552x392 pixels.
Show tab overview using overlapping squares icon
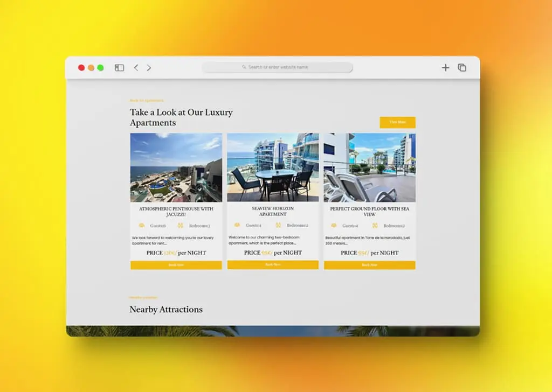462,68
